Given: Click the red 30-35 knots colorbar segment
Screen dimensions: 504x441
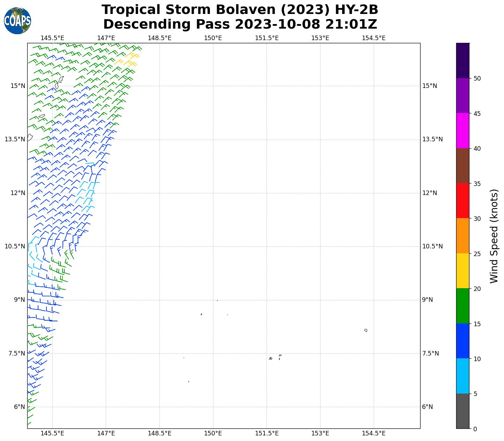Looking at the screenshot, I should (463, 201).
